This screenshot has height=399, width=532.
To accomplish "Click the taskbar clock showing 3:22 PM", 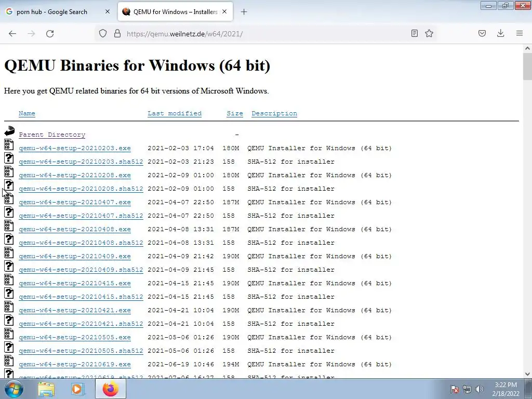I will point(506,389).
